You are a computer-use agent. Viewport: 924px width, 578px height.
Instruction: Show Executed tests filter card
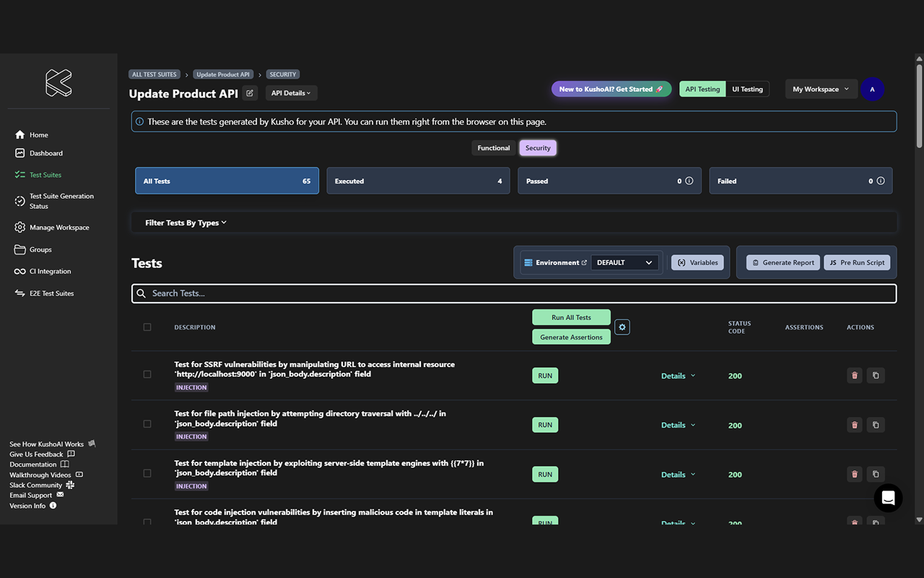point(418,181)
